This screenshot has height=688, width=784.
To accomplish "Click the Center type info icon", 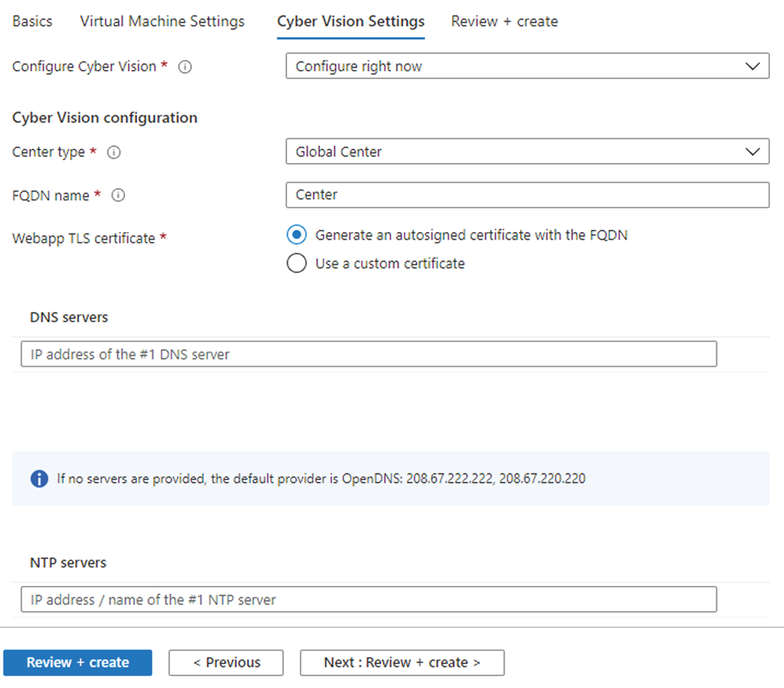I will [x=113, y=152].
